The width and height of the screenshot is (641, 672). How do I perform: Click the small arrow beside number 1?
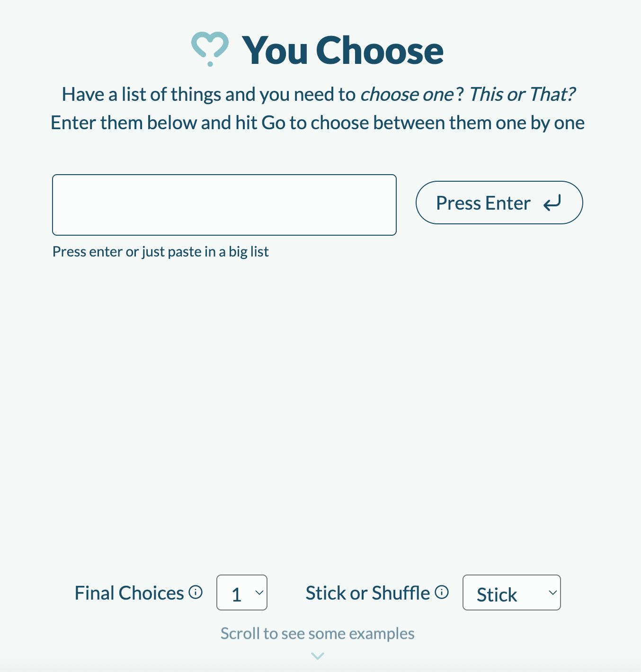tap(259, 592)
